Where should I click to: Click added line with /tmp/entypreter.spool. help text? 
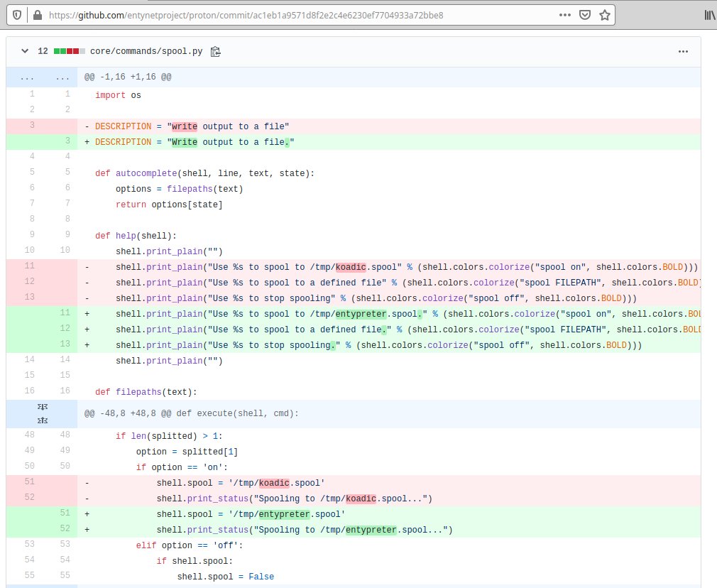(x=354, y=314)
